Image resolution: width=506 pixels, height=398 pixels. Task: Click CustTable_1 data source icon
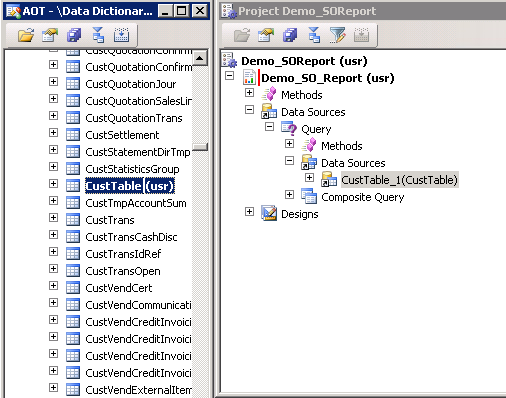coord(329,179)
